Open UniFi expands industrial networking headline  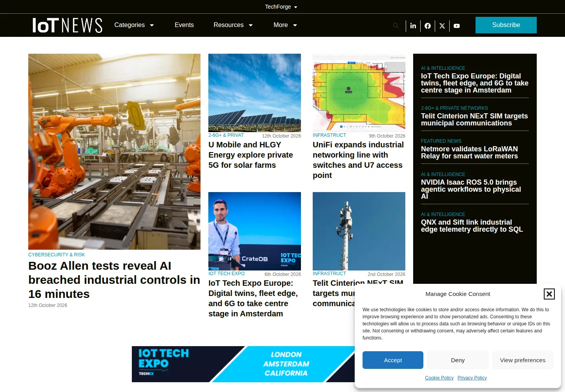tap(358, 160)
